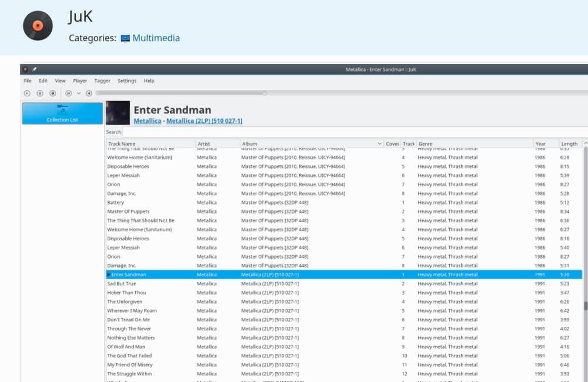The width and height of the screenshot is (588, 382).
Task: Click album cell on The Struggle Within row
Action: click(270, 374)
